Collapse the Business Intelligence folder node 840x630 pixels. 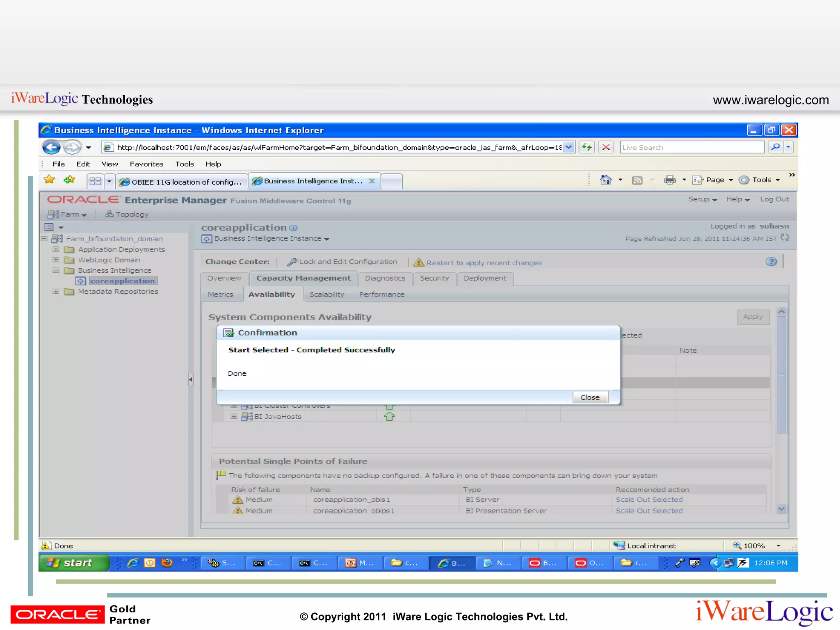56,270
